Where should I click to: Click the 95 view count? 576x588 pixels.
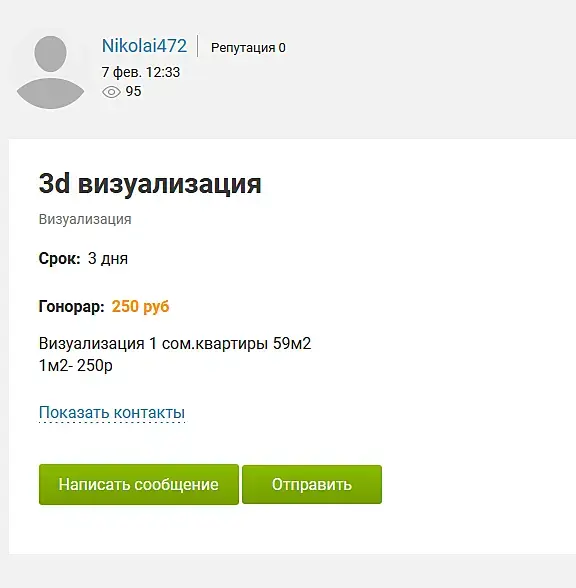tap(134, 92)
